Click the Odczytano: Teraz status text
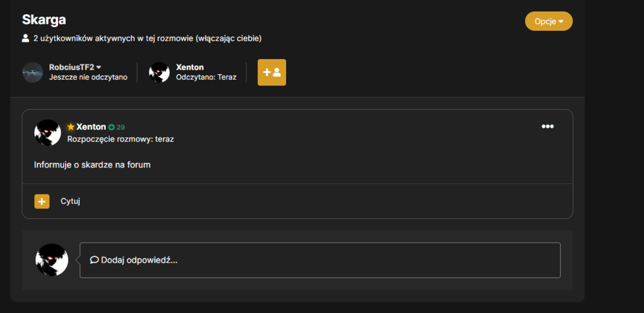 coord(206,77)
